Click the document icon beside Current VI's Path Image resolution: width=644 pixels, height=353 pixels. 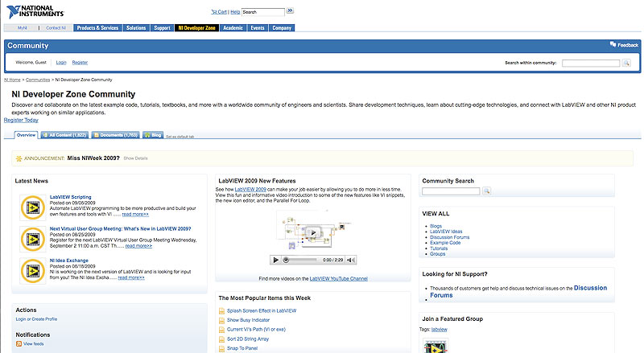(x=222, y=330)
